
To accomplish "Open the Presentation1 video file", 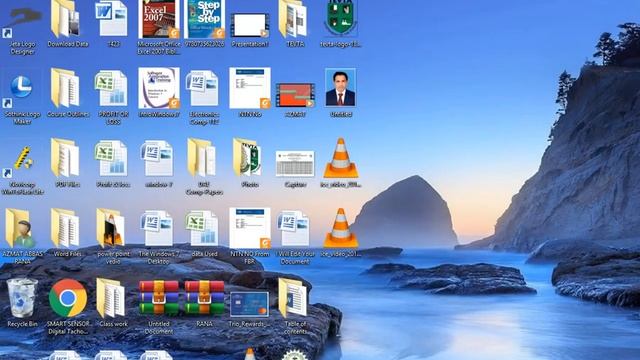I will 250,29.
